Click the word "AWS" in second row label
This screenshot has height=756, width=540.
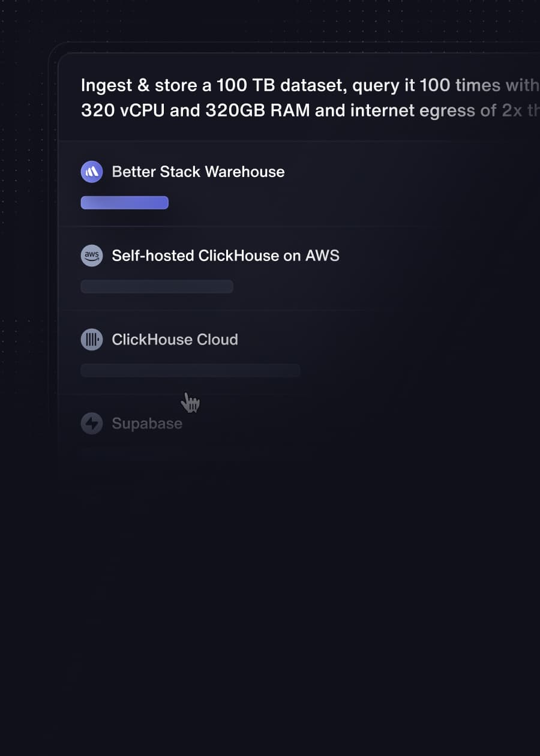tap(322, 256)
